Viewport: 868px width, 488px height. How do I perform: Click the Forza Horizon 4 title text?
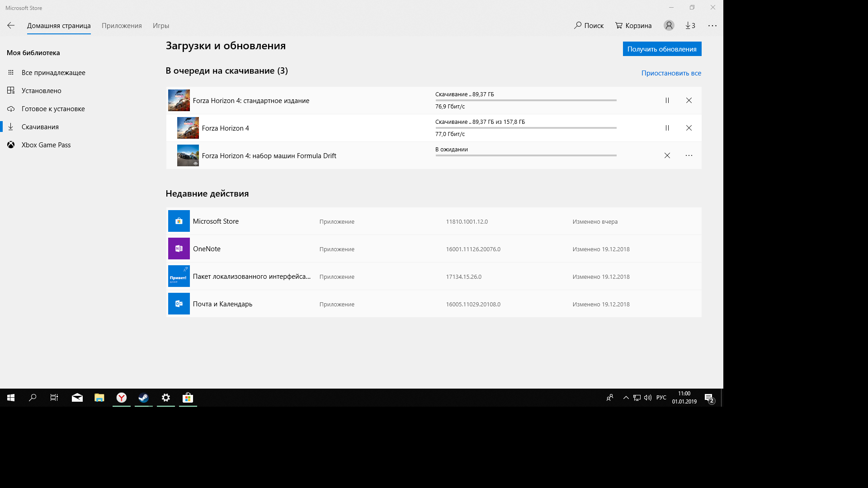tap(225, 128)
